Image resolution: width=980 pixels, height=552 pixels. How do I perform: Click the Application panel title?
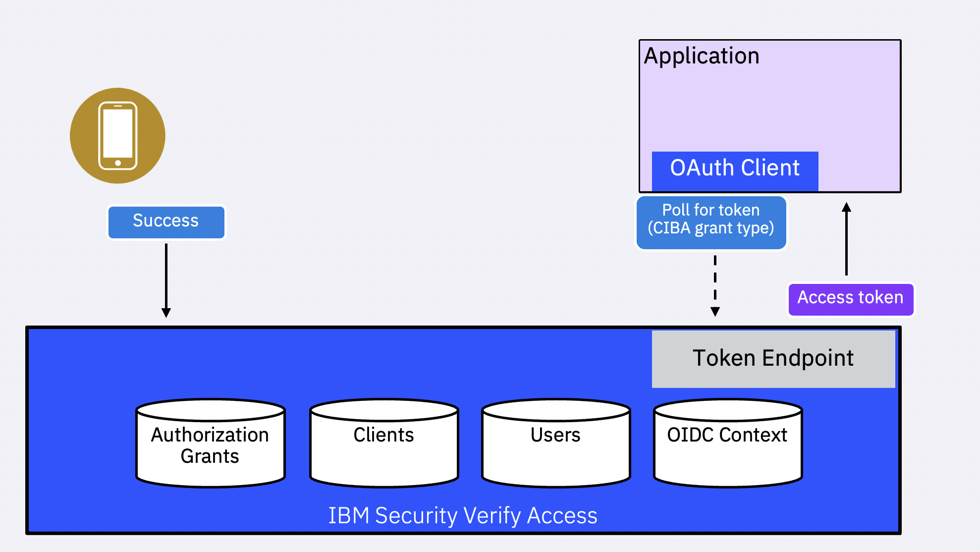[701, 55]
